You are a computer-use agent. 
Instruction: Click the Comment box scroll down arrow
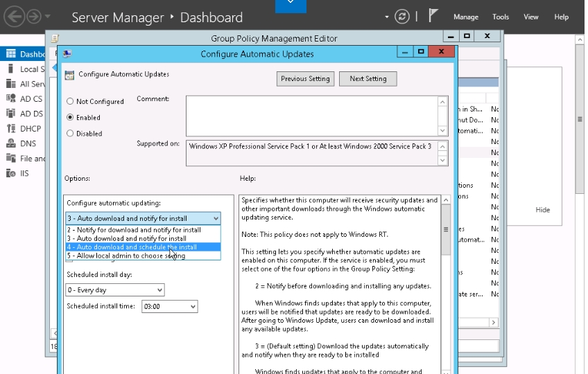(442, 130)
